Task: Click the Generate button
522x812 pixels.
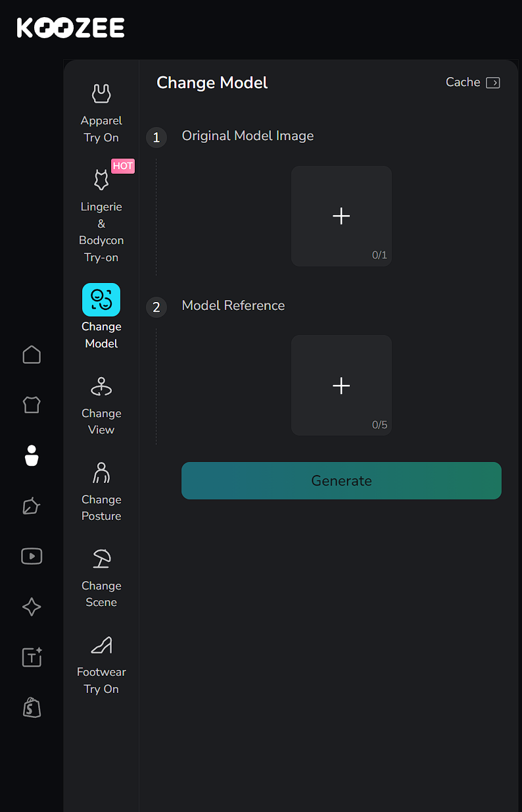Action: click(341, 480)
